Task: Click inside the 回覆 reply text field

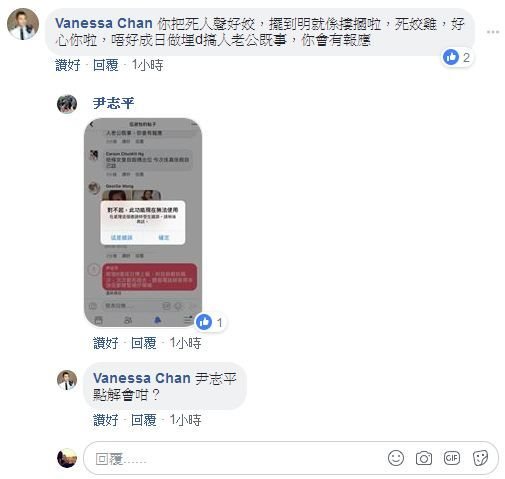Action: click(233, 459)
